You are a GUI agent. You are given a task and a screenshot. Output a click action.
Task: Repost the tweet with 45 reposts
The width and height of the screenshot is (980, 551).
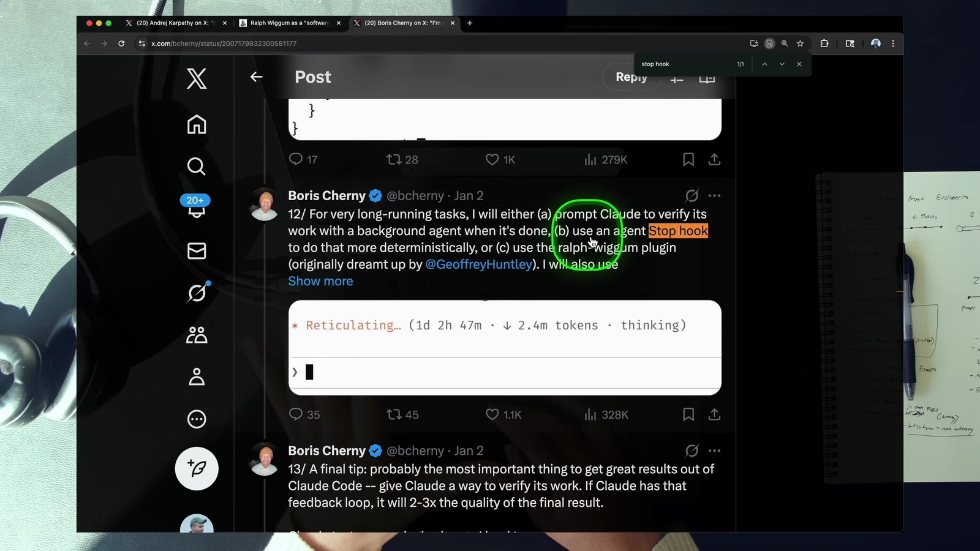[x=394, y=414]
